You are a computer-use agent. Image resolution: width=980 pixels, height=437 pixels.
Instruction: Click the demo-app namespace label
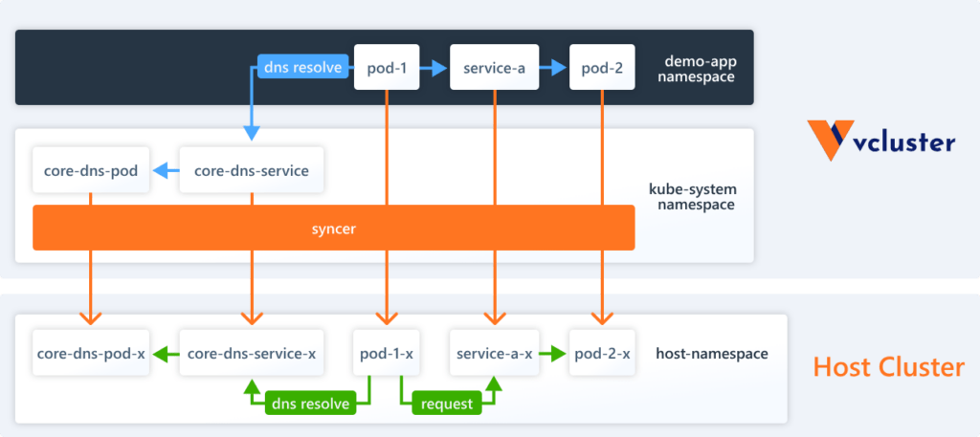click(x=700, y=69)
